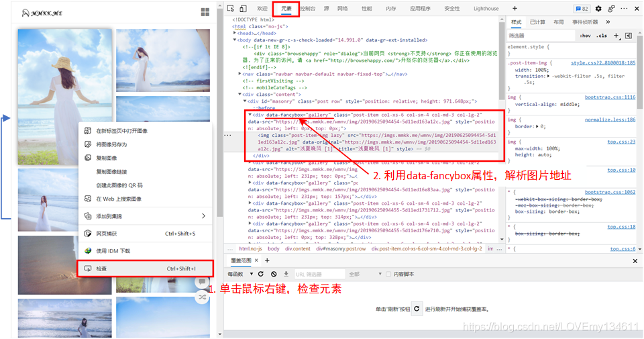Collapse the div id="masonry" node
This screenshot has width=644, height=339.
pos(245,101)
